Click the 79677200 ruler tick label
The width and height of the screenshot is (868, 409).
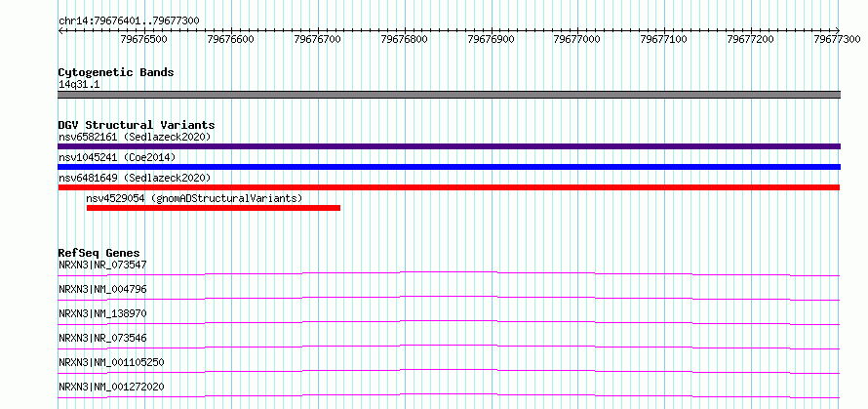click(751, 39)
